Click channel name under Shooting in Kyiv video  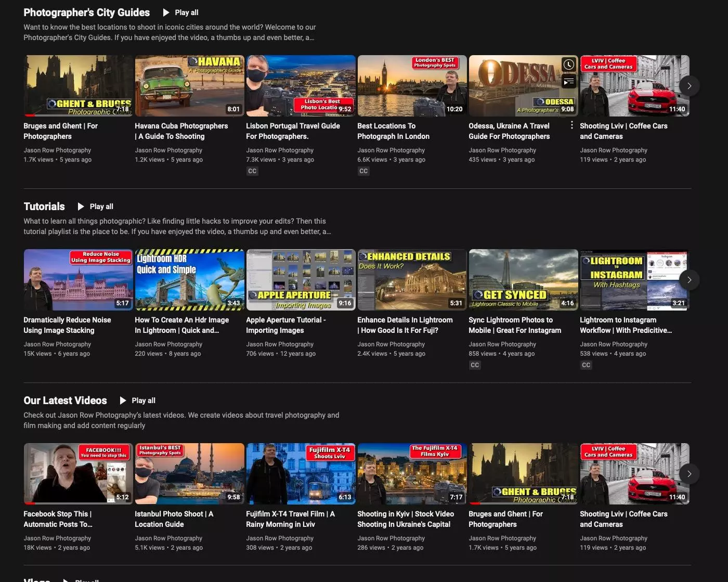tap(391, 538)
